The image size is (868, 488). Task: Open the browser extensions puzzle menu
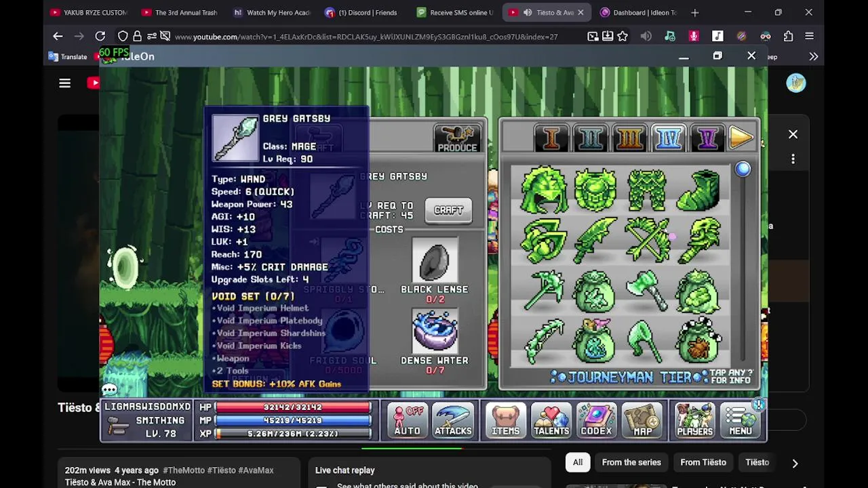pyautogui.click(x=788, y=36)
